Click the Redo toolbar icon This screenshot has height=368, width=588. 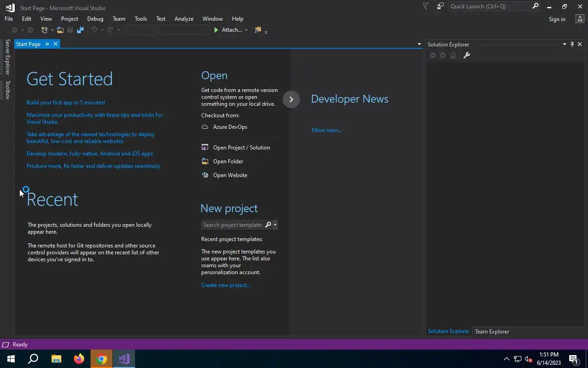pyautogui.click(x=110, y=30)
